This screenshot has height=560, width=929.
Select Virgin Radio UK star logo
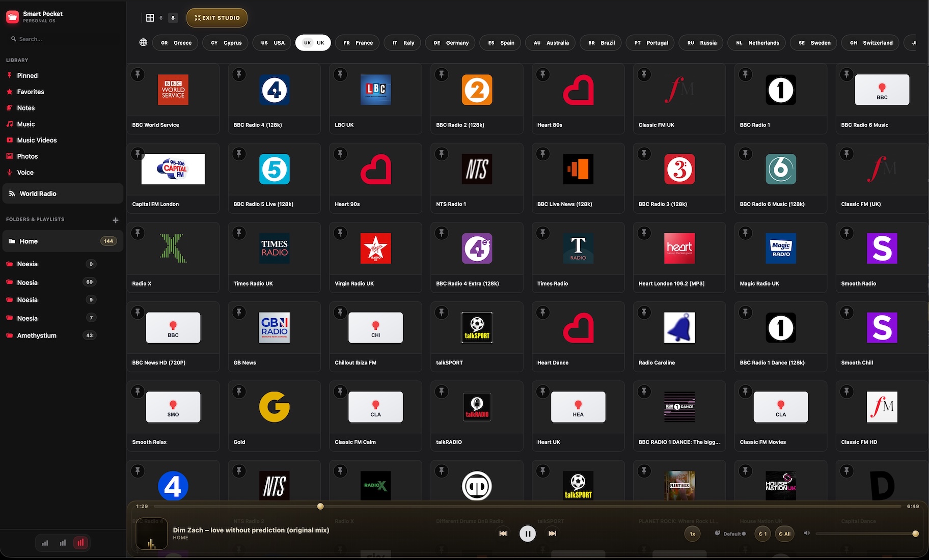pos(376,248)
